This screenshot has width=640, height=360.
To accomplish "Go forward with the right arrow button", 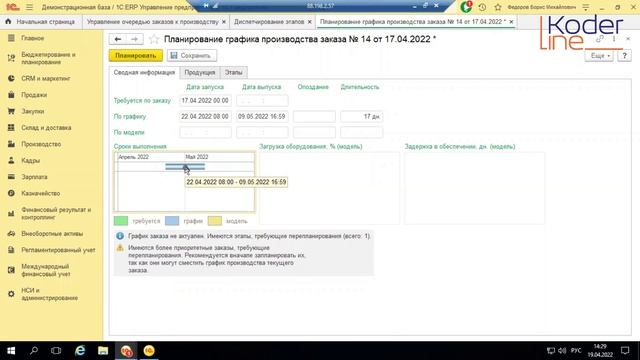I will (x=134, y=39).
